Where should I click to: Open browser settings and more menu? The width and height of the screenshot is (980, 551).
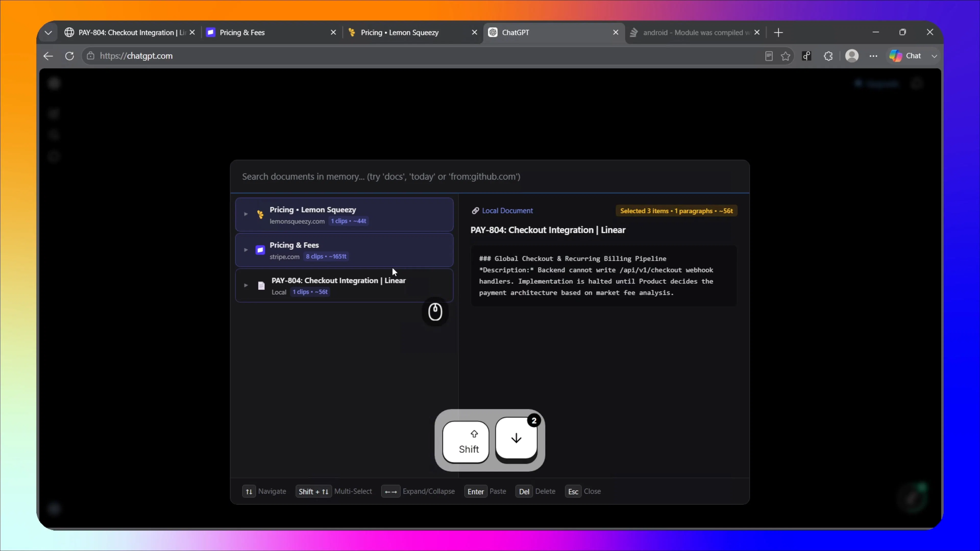pyautogui.click(x=874, y=56)
